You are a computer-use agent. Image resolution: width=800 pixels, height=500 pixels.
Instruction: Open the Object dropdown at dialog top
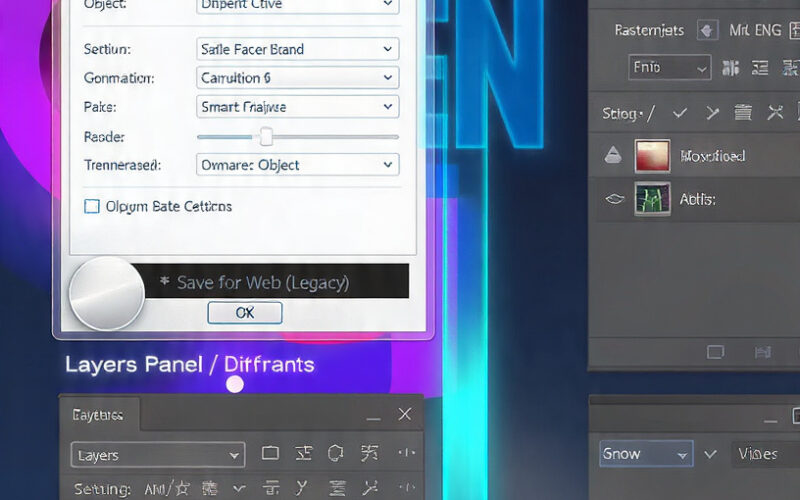[x=297, y=6]
